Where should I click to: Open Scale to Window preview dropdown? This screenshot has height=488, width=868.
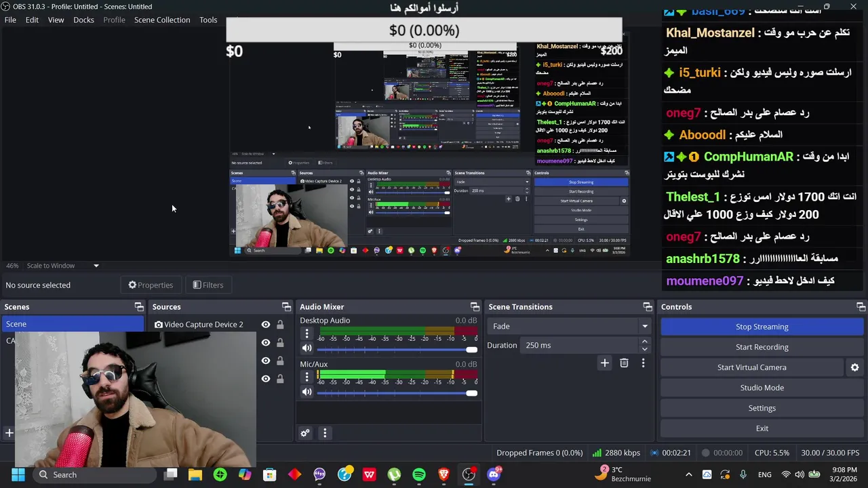point(63,266)
